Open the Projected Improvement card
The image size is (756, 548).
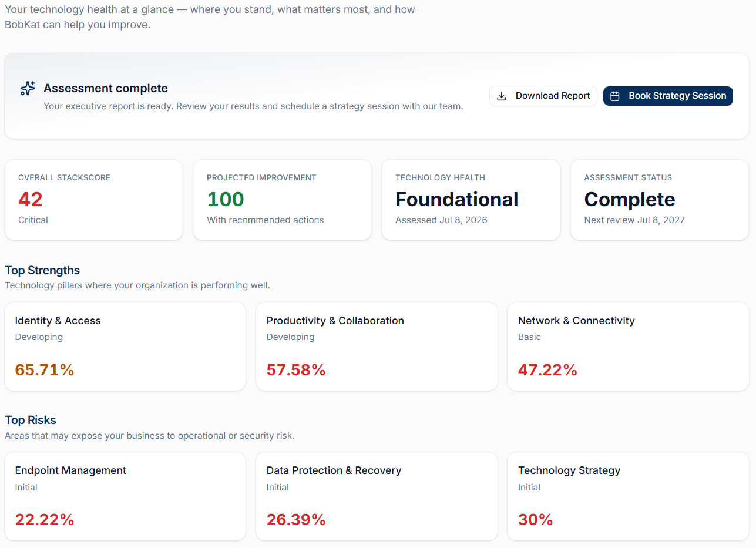(x=283, y=200)
